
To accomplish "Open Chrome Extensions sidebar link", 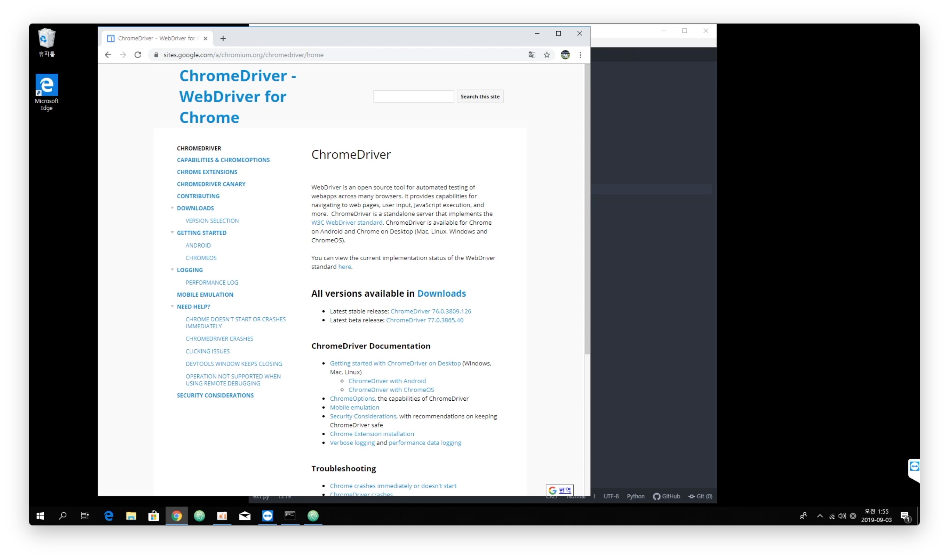I will (207, 172).
